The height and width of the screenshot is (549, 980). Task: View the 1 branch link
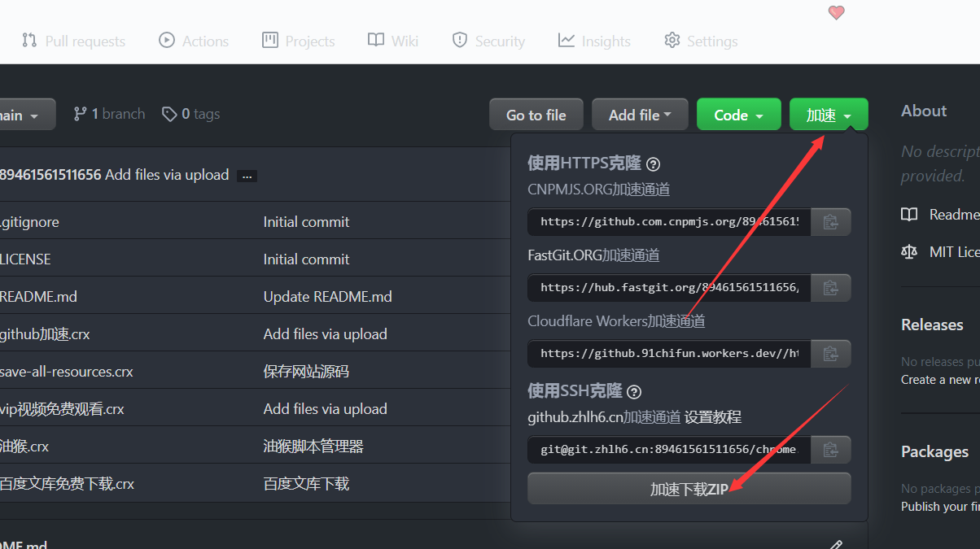click(109, 114)
